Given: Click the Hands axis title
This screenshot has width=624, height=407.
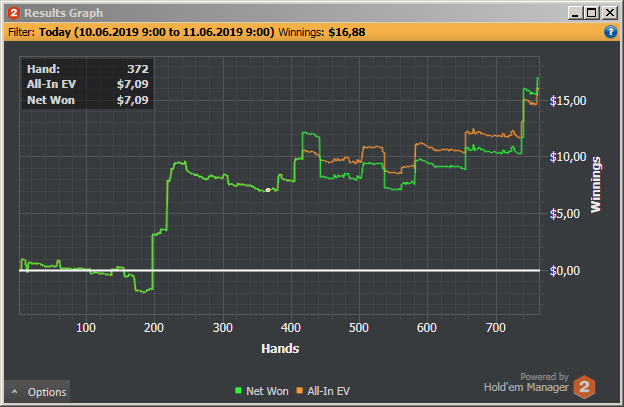Looking at the screenshot, I should click(280, 349).
